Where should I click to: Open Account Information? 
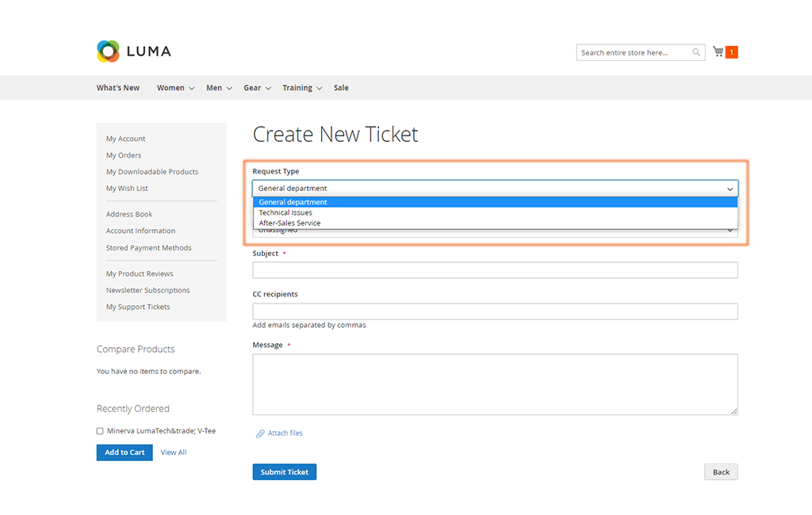point(141,231)
